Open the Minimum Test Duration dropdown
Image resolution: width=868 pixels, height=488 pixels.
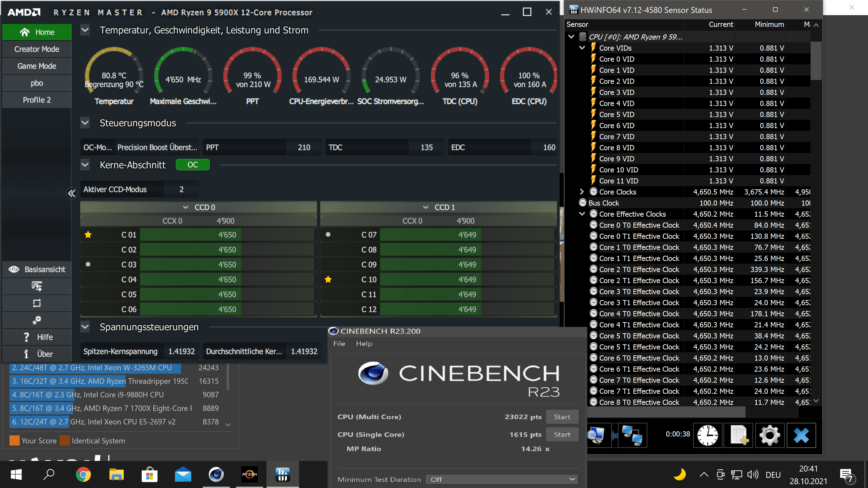point(502,479)
